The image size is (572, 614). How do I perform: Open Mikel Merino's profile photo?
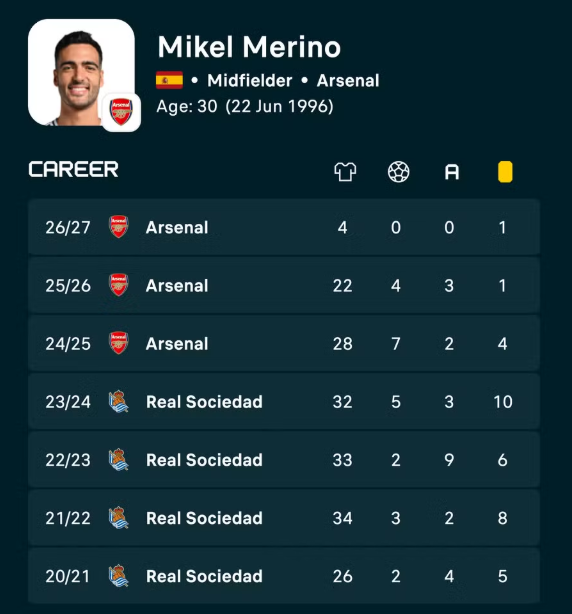[81, 72]
